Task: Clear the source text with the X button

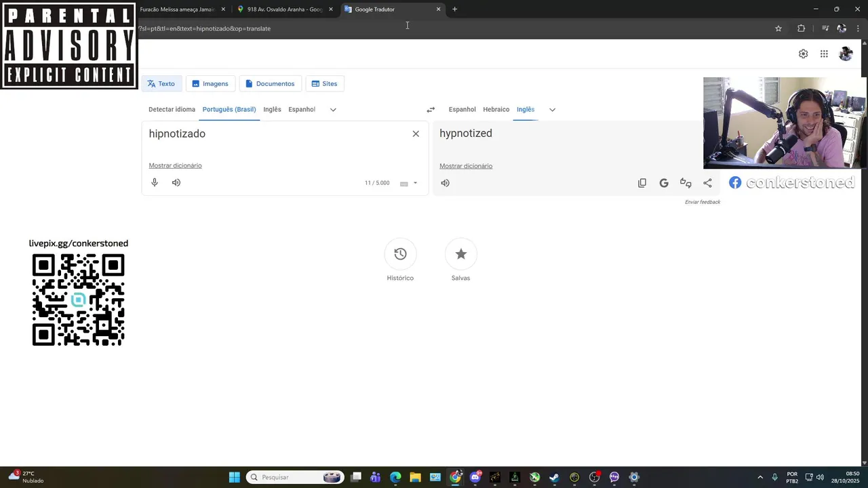Action: tap(416, 134)
